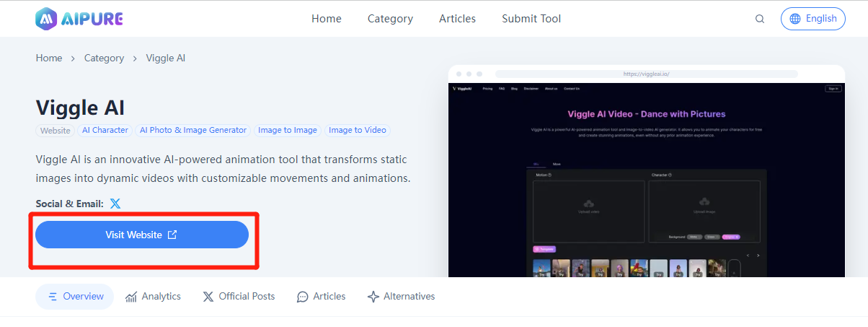Open the Submit Tool page
Image resolution: width=868 pixels, height=327 pixels.
531,19
